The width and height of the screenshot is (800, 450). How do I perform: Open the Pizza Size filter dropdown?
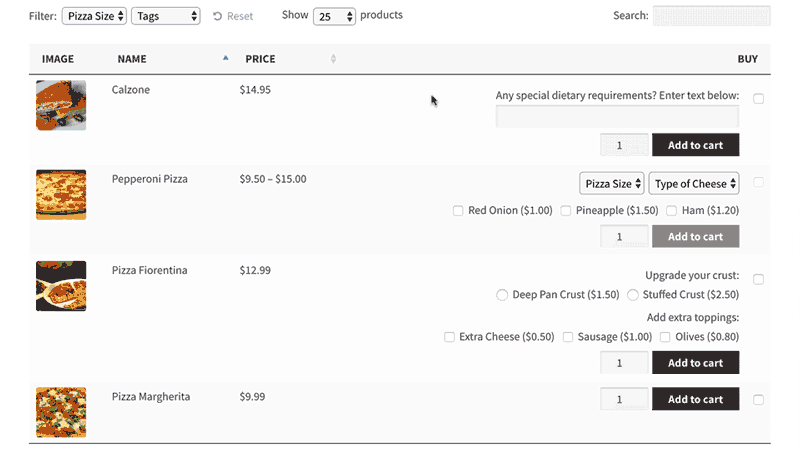(94, 16)
